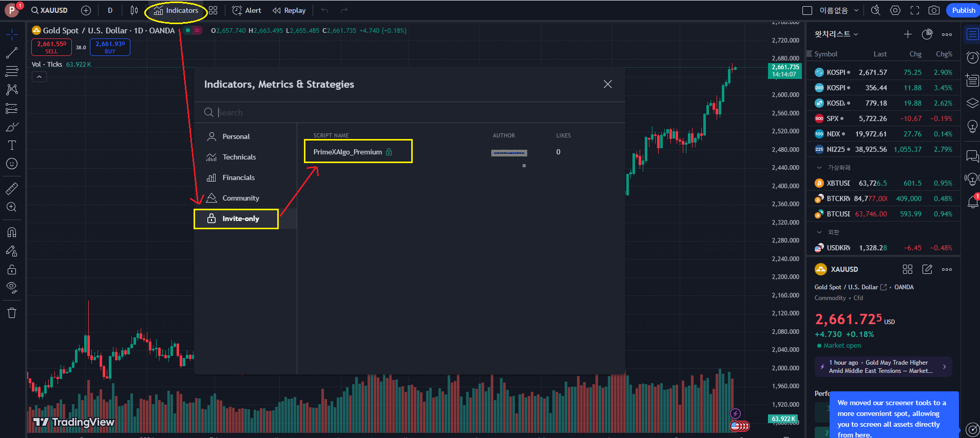This screenshot has height=438, width=980.
Task: Select the USDKRW row in watchlist
Action: pos(883,248)
